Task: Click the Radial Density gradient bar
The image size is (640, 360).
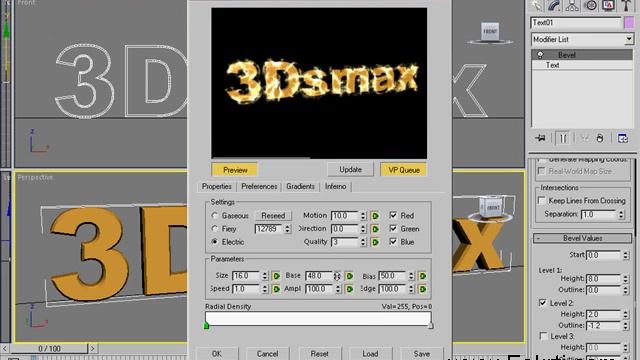Action: (x=318, y=318)
